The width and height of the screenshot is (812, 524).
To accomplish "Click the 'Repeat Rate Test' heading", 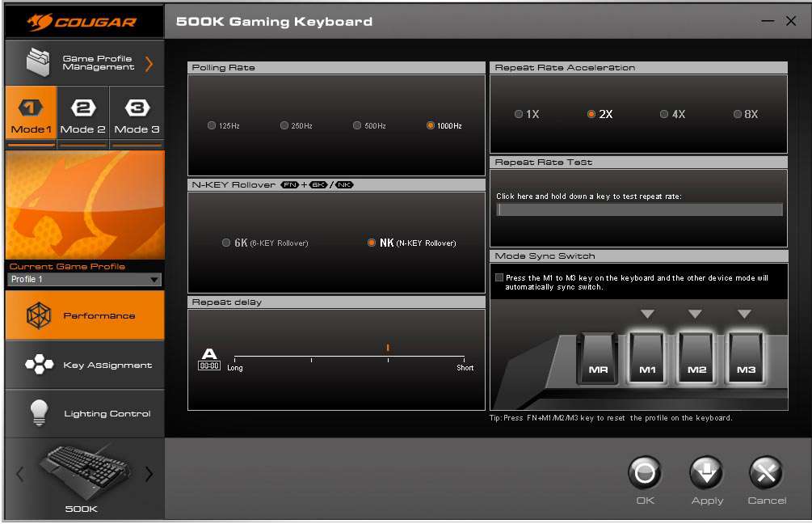I will click(x=543, y=163).
